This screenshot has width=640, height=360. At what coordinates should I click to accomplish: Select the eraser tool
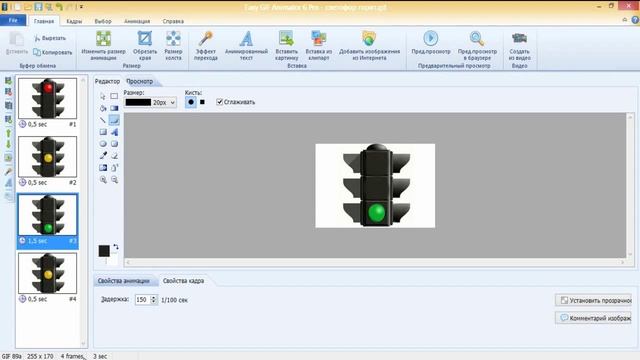[x=114, y=156]
